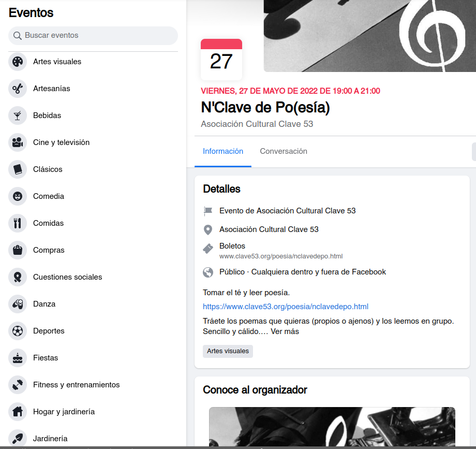This screenshot has height=449, width=476.
Task: Pick the Comidas fork and knife icon
Action: [x=18, y=223]
